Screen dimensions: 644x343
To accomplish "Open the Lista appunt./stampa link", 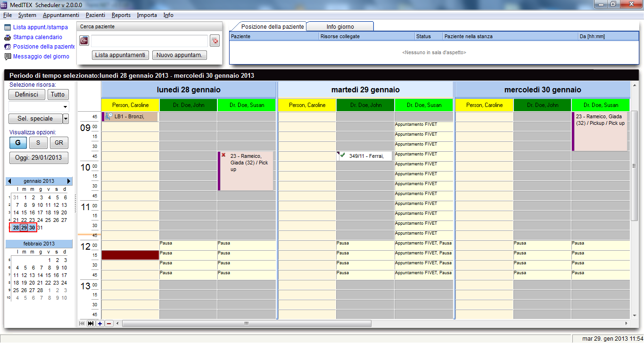I will 41,27.
